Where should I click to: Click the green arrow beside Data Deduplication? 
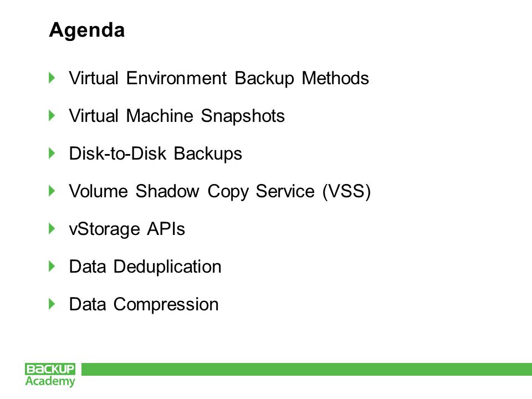(52, 266)
